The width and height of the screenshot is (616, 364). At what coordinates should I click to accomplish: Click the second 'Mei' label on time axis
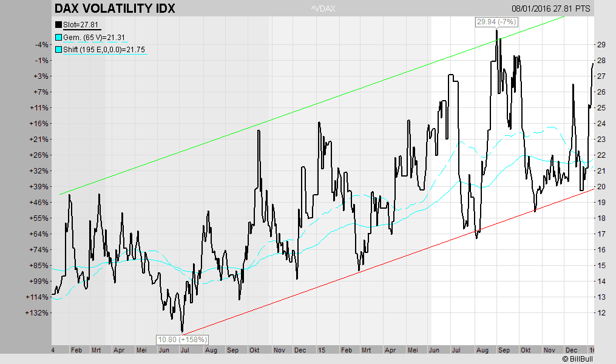tap(413, 350)
